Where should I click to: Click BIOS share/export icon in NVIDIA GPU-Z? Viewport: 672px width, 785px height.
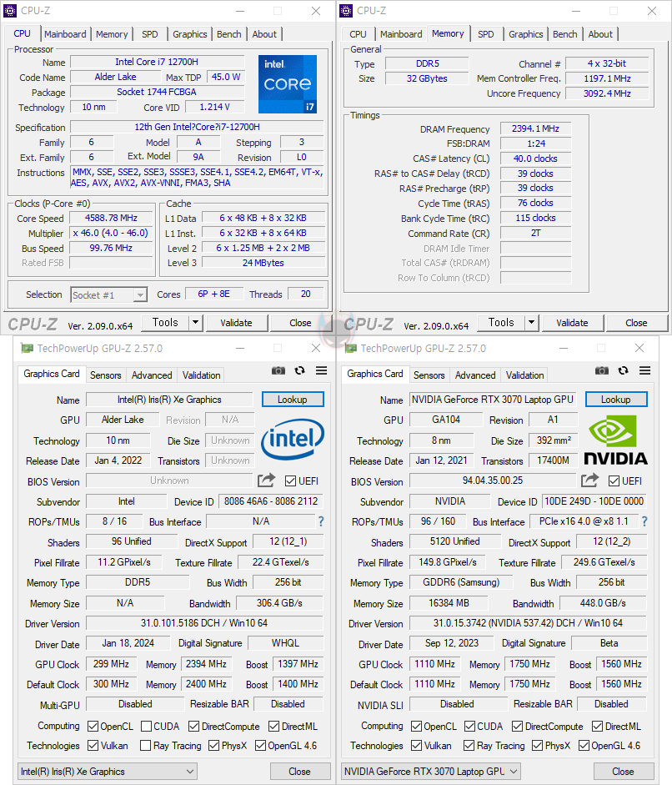click(590, 481)
